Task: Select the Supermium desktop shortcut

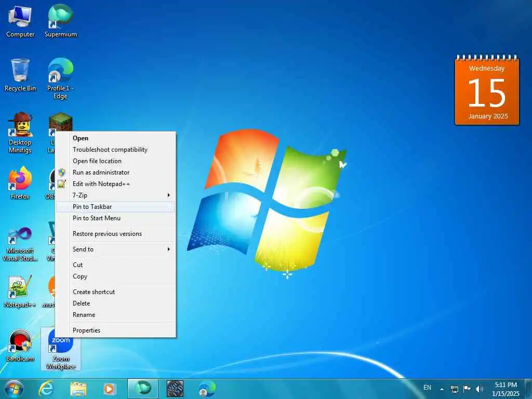Action: click(60, 22)
